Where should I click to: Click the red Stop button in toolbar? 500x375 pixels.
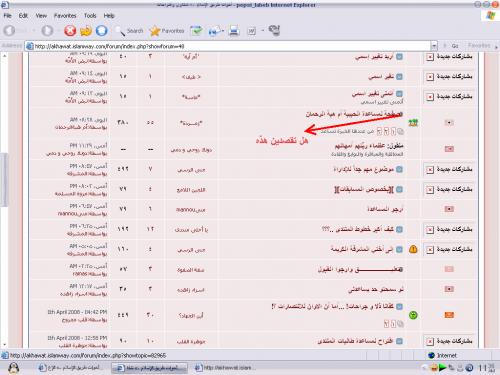click(70, 31)
